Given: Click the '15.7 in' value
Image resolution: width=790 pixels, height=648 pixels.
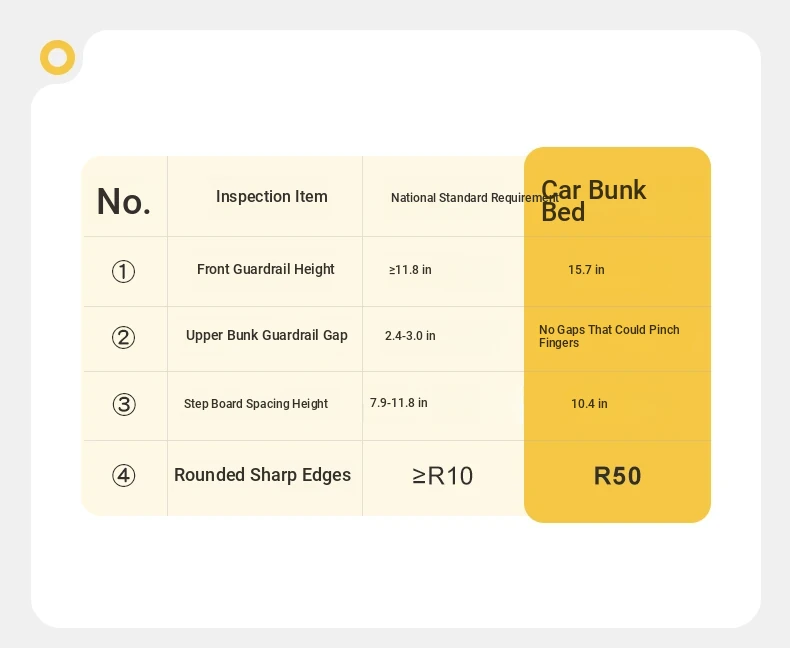Looking at the screenshot, I should (x=586, y=270).
